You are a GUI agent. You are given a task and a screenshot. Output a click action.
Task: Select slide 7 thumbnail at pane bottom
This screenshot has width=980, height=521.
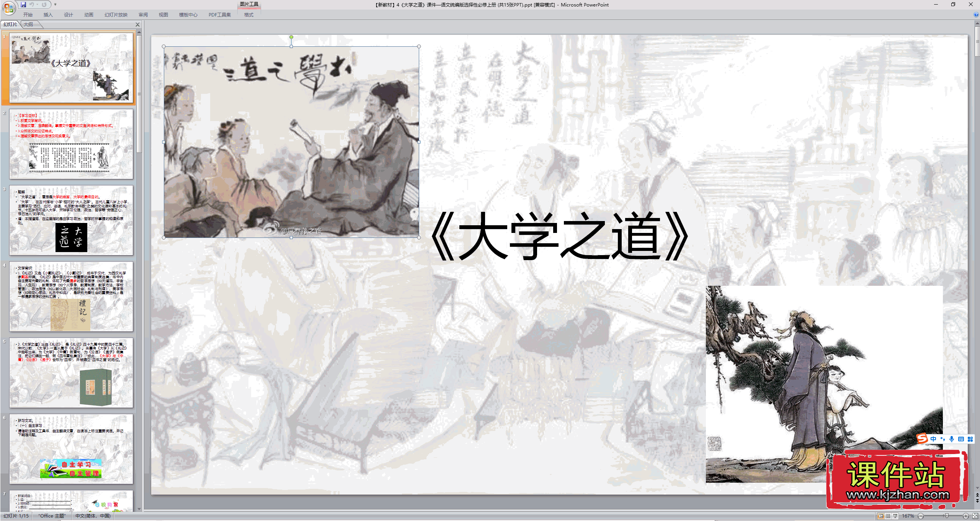pyautogui.click(x=71, y=501)
